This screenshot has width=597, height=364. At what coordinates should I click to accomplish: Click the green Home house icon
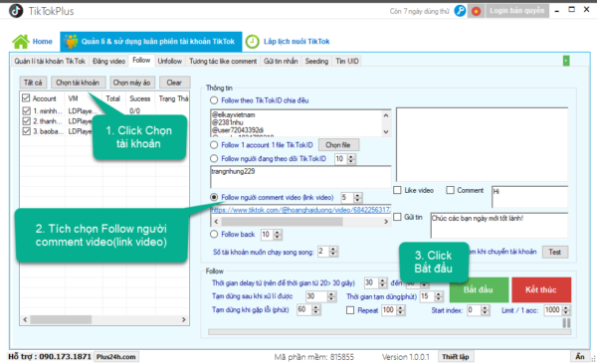[x=21, y=42]
